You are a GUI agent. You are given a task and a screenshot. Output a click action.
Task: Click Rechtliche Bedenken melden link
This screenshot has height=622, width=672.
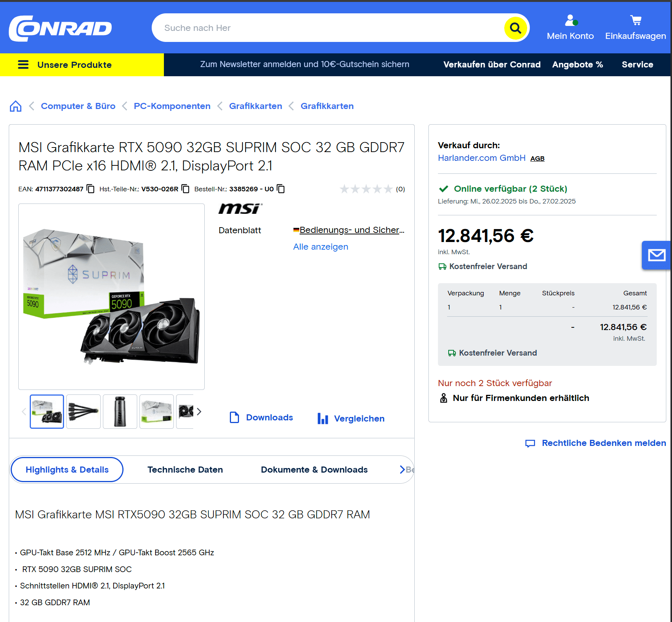pos(604,443)
